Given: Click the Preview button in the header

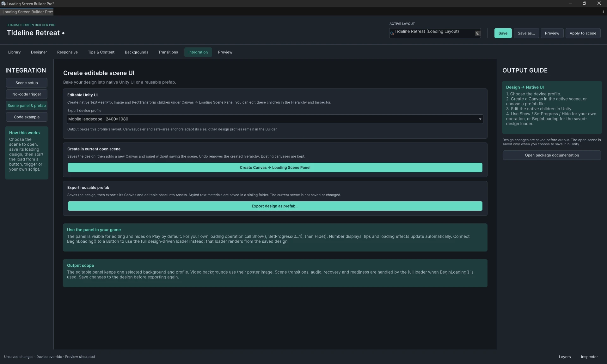Looking at the screenshot, I should click(552, 33).
